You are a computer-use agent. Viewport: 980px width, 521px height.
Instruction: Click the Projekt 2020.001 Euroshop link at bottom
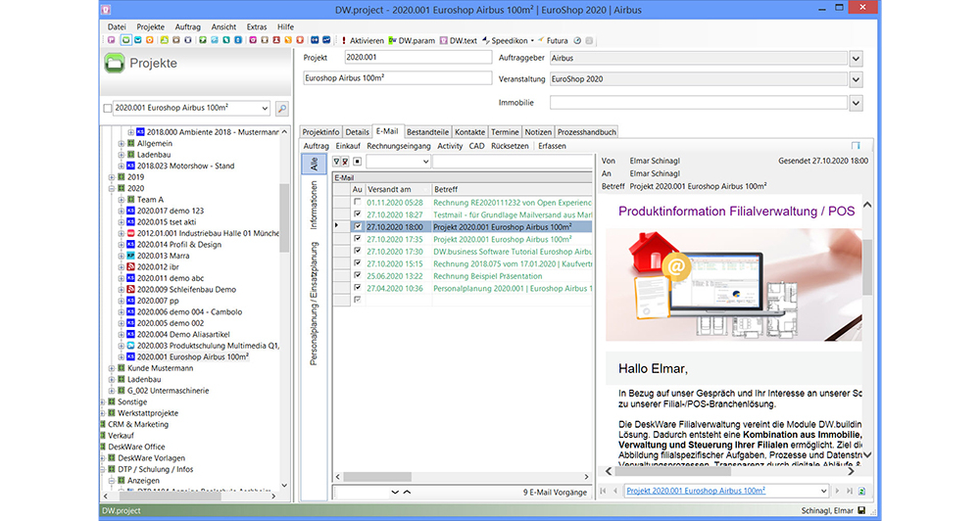[696, 491]
